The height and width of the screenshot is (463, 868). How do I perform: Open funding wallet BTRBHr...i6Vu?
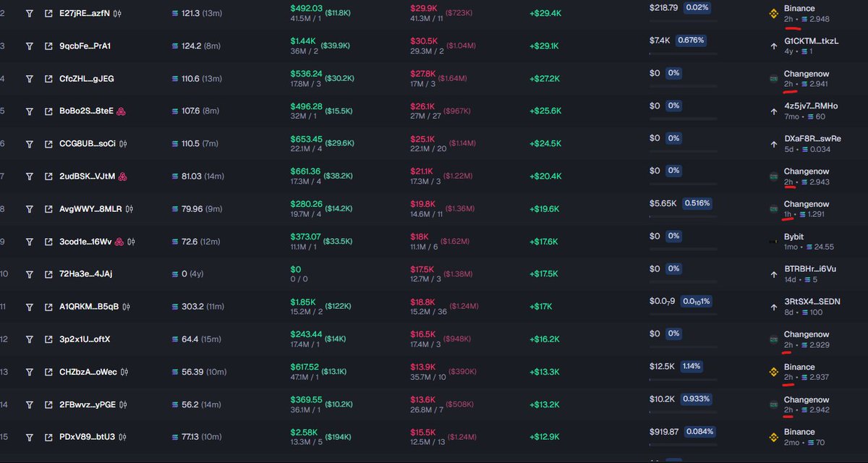point(810,269)
